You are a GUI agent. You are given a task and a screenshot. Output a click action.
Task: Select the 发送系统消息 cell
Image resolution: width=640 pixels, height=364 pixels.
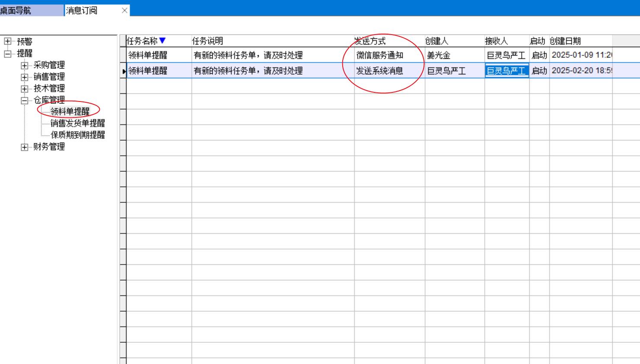(x=380, y=71)
